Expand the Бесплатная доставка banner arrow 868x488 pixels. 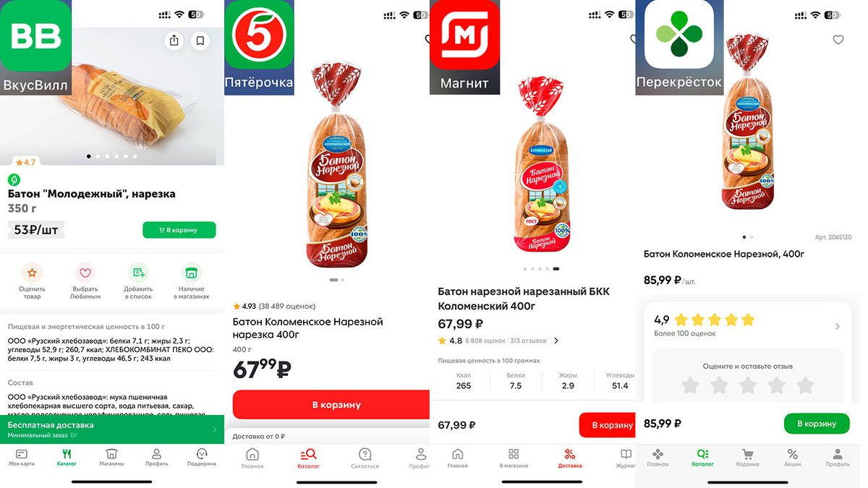[215, 429]
